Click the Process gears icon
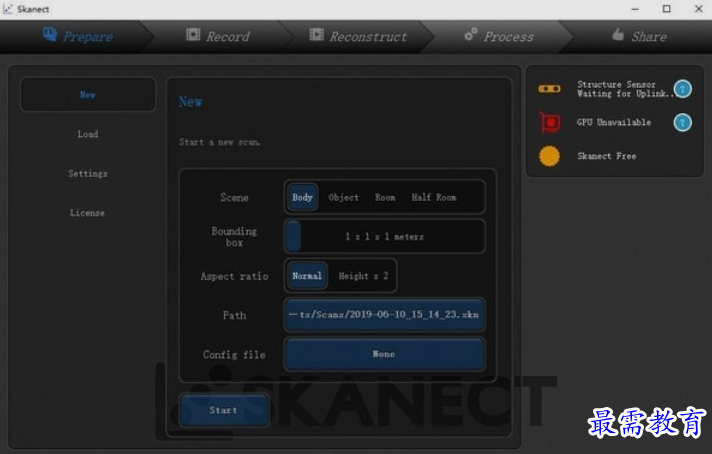Image resolution: width=712 pixels, height=454 pixels. 471,35
